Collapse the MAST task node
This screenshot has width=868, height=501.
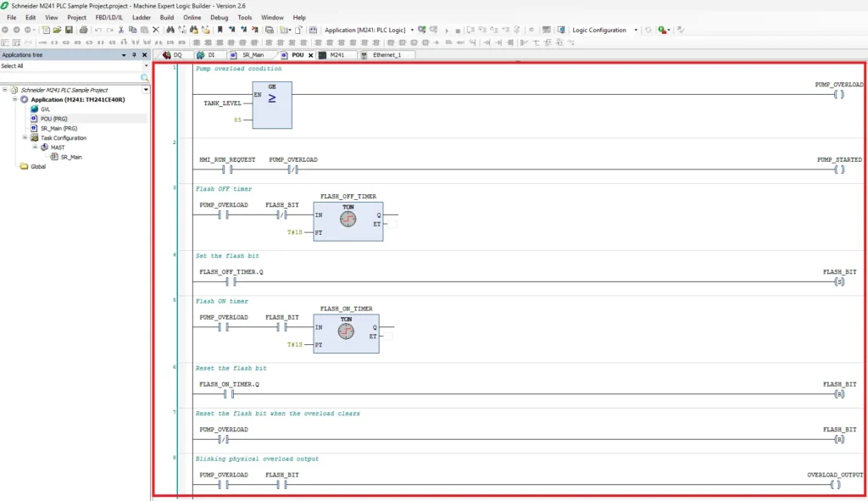click(x=35, y=148)
